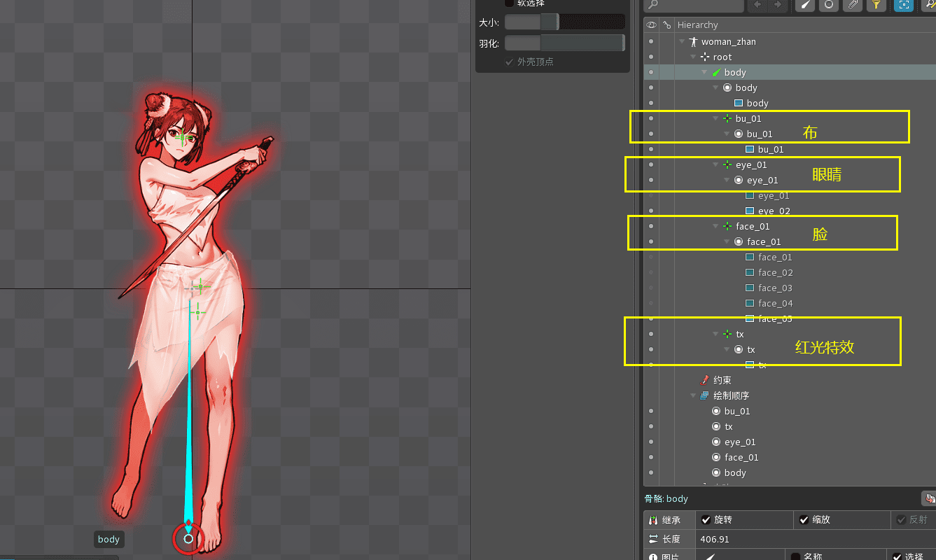The height and width of the screenshot is (560, 936).
Task: Click the paperclip attachment filter icon
Action: pyautogui.click(x=852, y=5)
